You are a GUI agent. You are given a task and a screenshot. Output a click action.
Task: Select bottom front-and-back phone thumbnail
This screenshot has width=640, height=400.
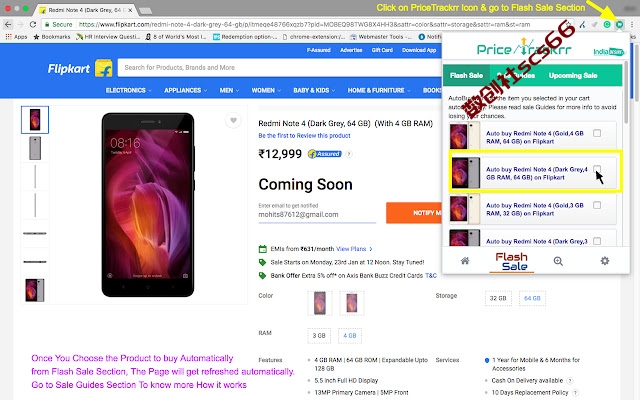point(35,290)
